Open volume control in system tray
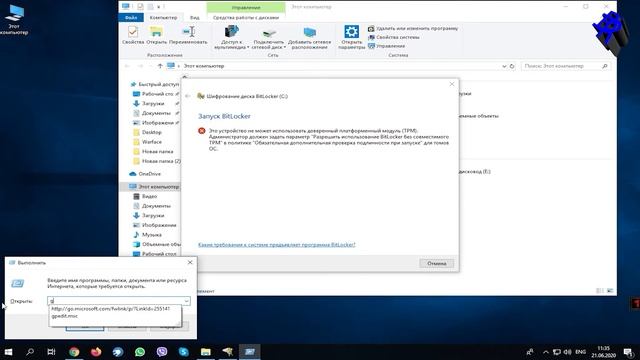This screenshot has width=640, height=360. (x=568, y=352)
